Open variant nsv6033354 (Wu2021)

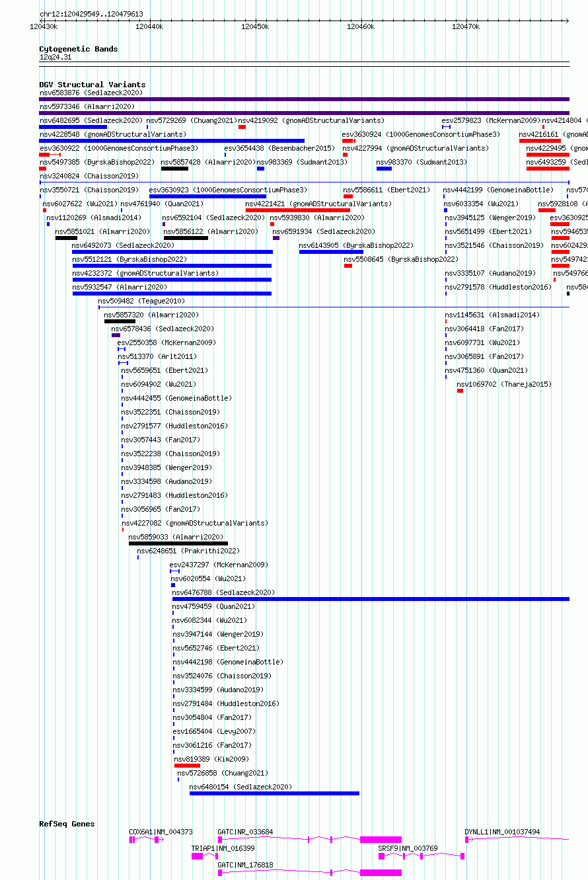pos(481,204)
